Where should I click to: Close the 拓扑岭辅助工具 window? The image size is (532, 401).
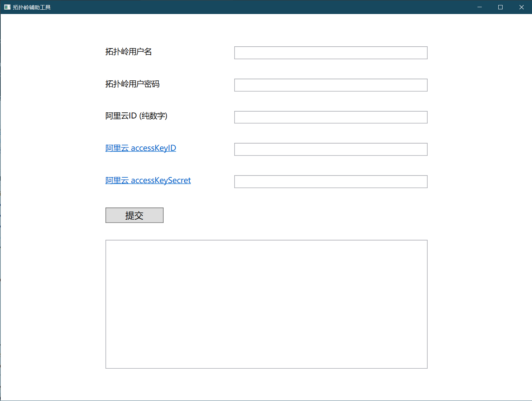(x=522, y=7)
